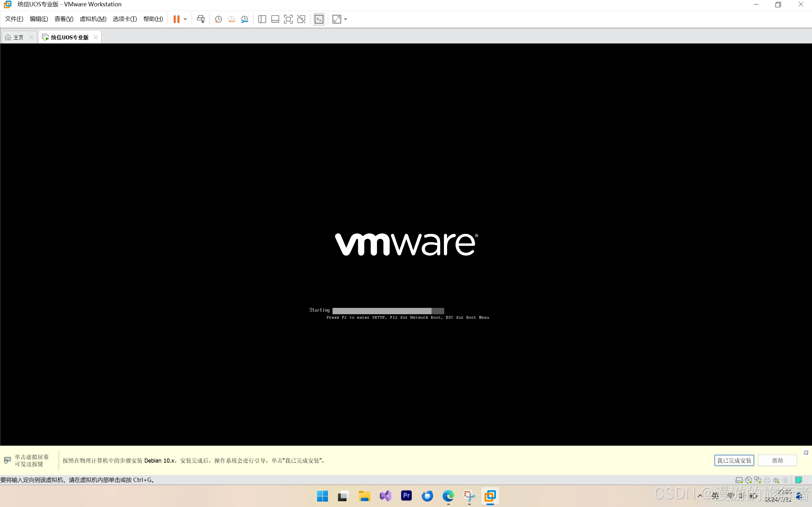Open Microsoft Edge from the taskbar

(448, 496)
